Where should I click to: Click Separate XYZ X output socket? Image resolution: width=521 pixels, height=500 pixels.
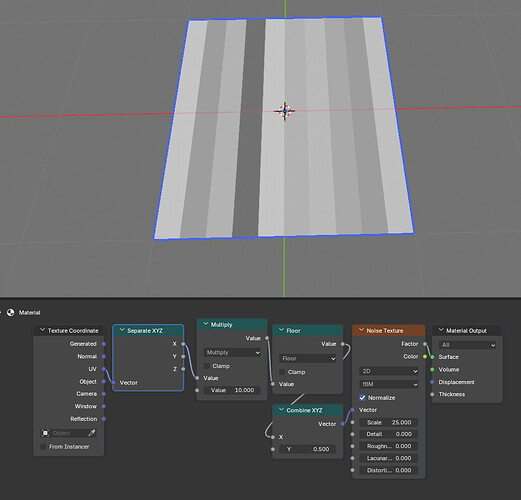[x=183, y=344]
